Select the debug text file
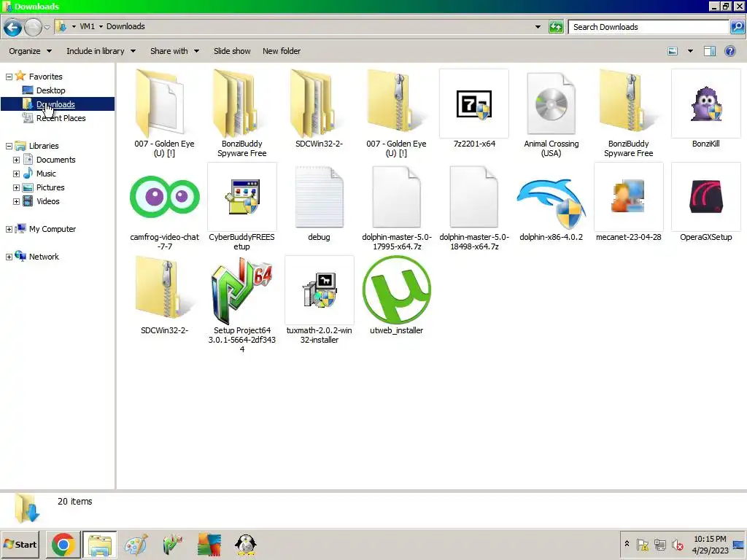 click(x=319, y=197)
